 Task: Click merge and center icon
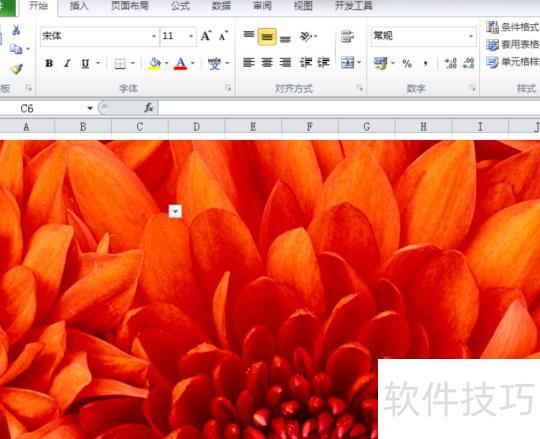click(x=347, y=63)
